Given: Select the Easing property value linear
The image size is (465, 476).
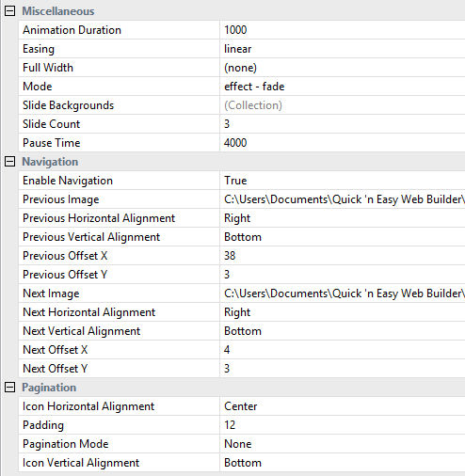Looking at the screenshot, I should pos(343,49).
